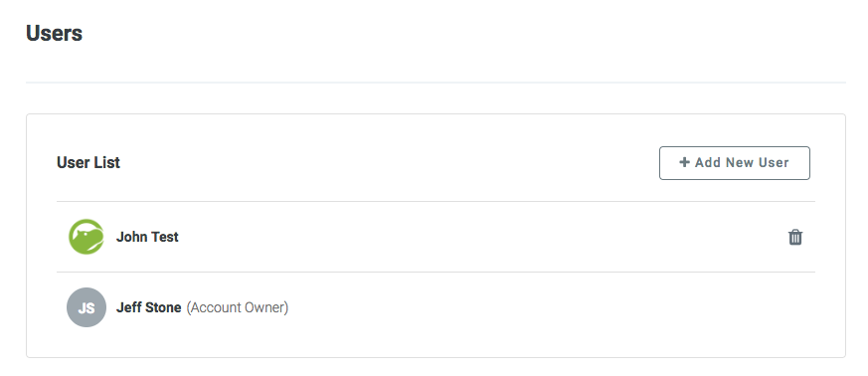The width and height of the screenshot is (868, 376).
Task: Open the John Test user name
Action: click(x=147, y=237)
